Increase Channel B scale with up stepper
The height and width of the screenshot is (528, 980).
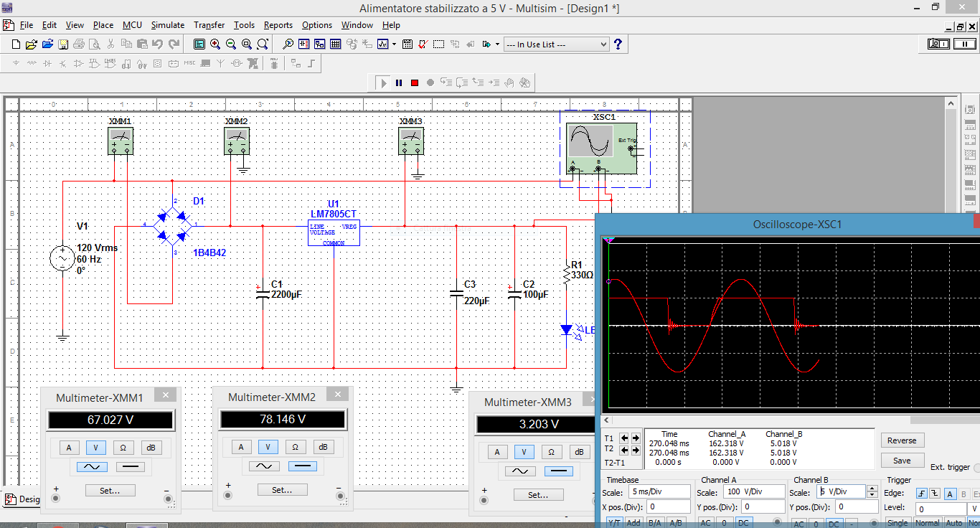pyautogui.click(x=872, y=489)
